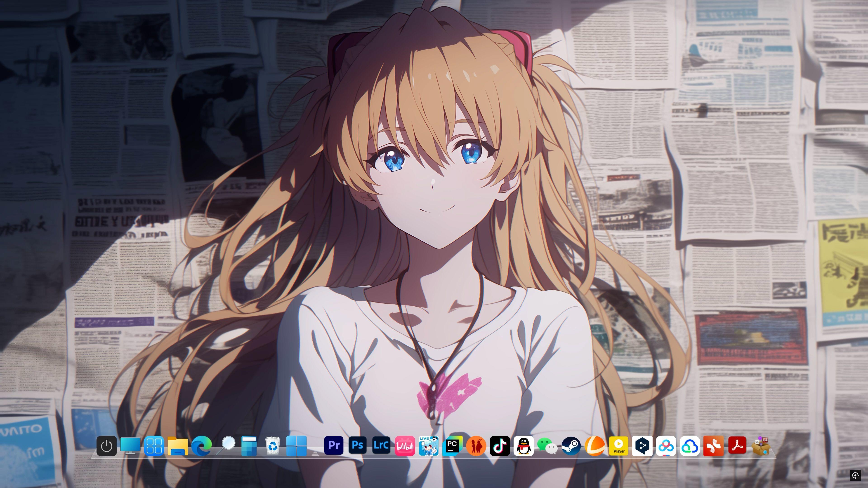Click the Windows Start logo icon
Screen dimensions: 868x488
[x=297, y=446]
